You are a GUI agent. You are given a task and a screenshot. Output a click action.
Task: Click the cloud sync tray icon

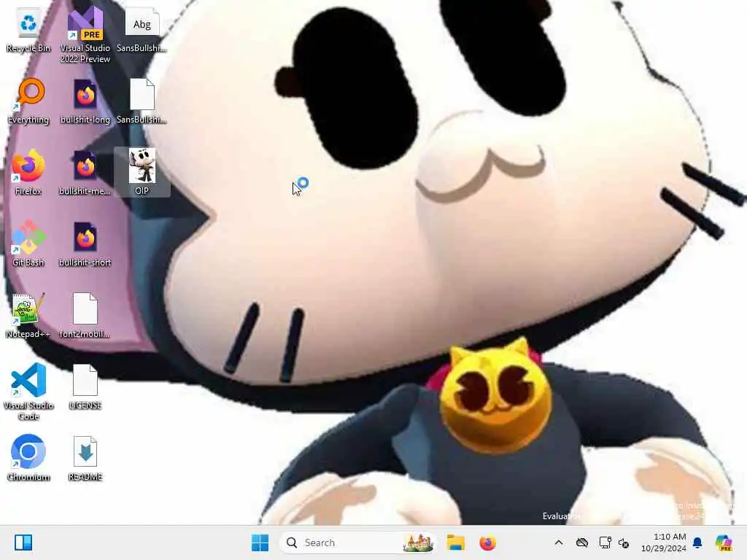point(581,542)
